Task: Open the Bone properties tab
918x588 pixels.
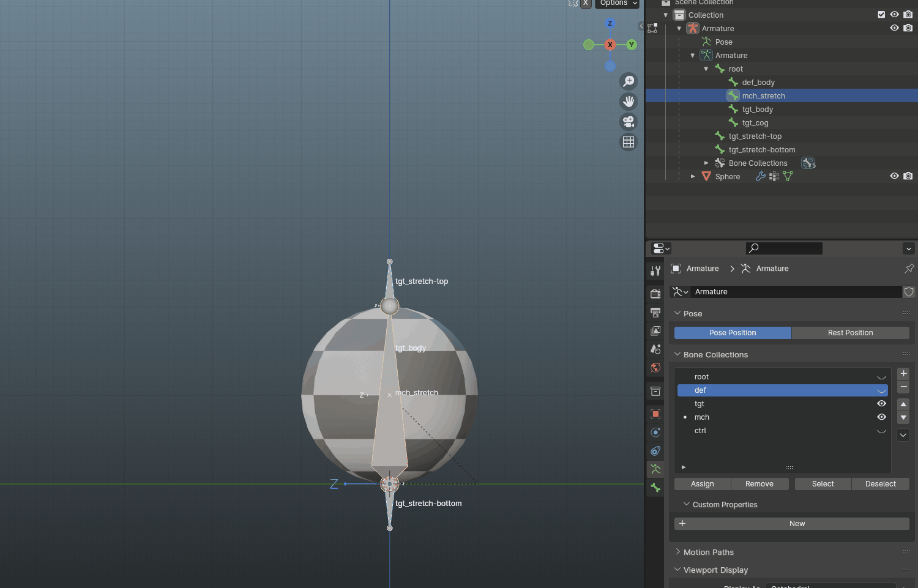Action: pos(655,488)
